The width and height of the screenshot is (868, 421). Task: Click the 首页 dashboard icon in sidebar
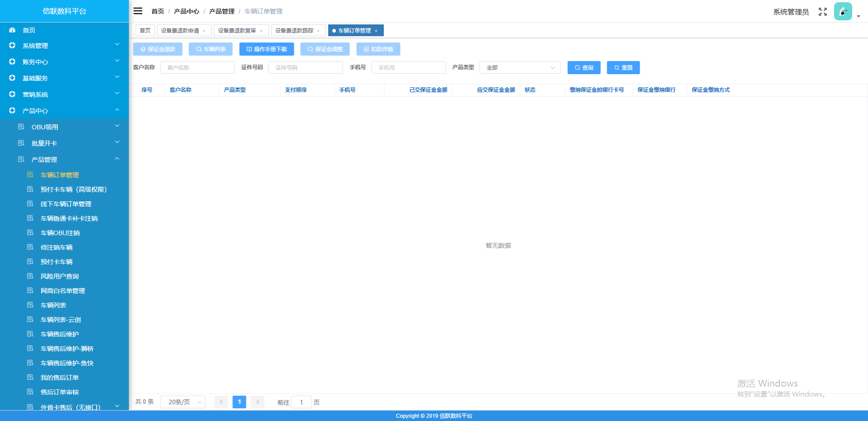coord(12,30)
